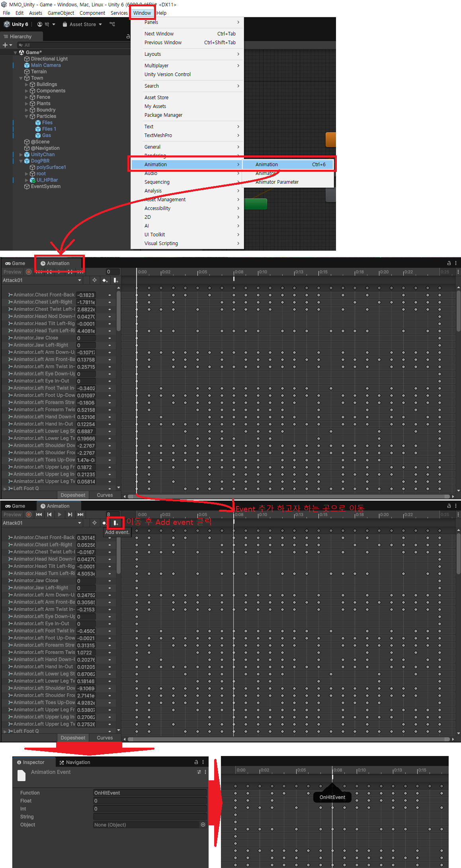The image size is (461, 868).
Task: Click filter-by-selection crosshair icon in upper Animation window
Action: point(94,280)
